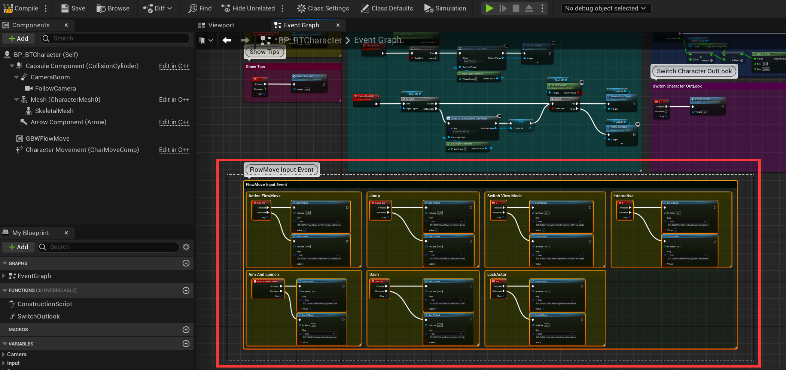Open the graph bookmarks dropdown
The height and width of the screenshot is (370, 786).
206,40
